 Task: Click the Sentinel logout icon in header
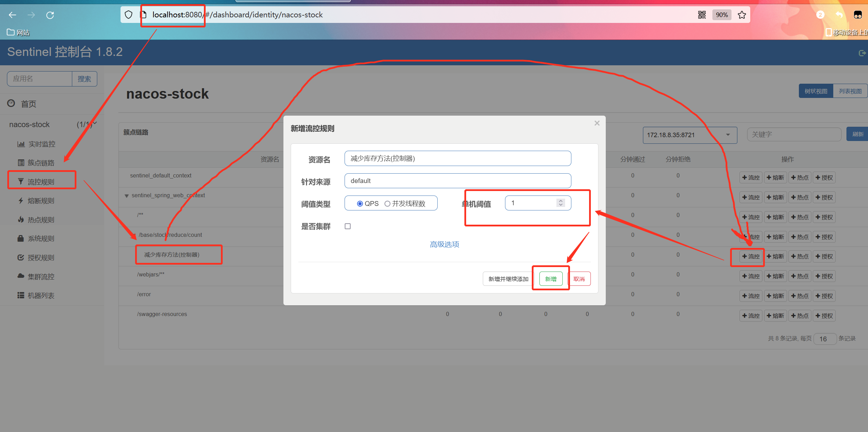pos(862,53)
